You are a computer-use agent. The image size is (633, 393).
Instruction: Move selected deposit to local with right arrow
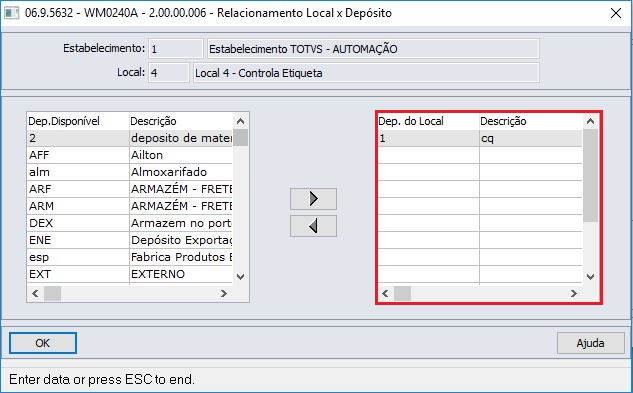tap(313, 199)
